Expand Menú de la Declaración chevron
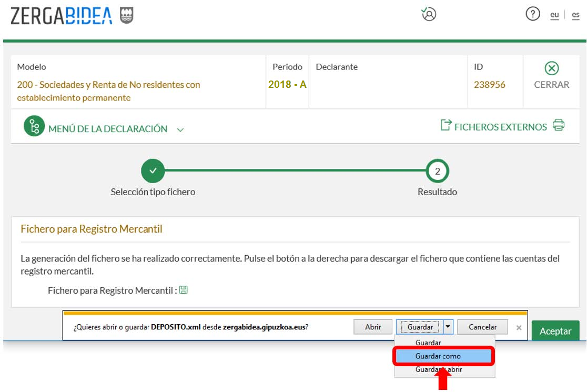 (180, 129)
